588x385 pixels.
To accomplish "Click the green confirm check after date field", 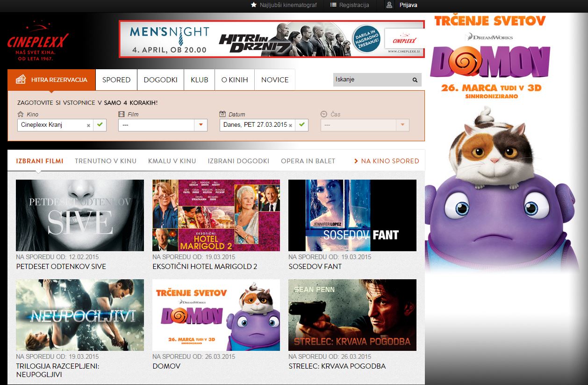I will coord(302,125).
